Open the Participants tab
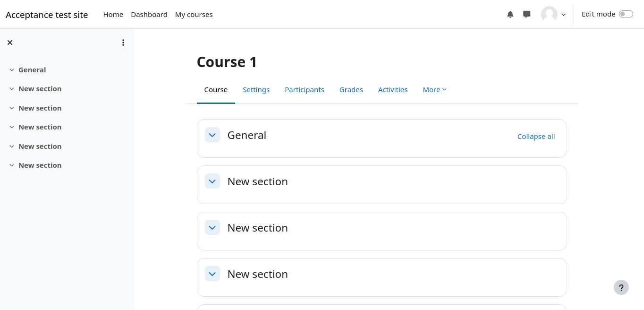The image size is (644, 310). point(305,90)
